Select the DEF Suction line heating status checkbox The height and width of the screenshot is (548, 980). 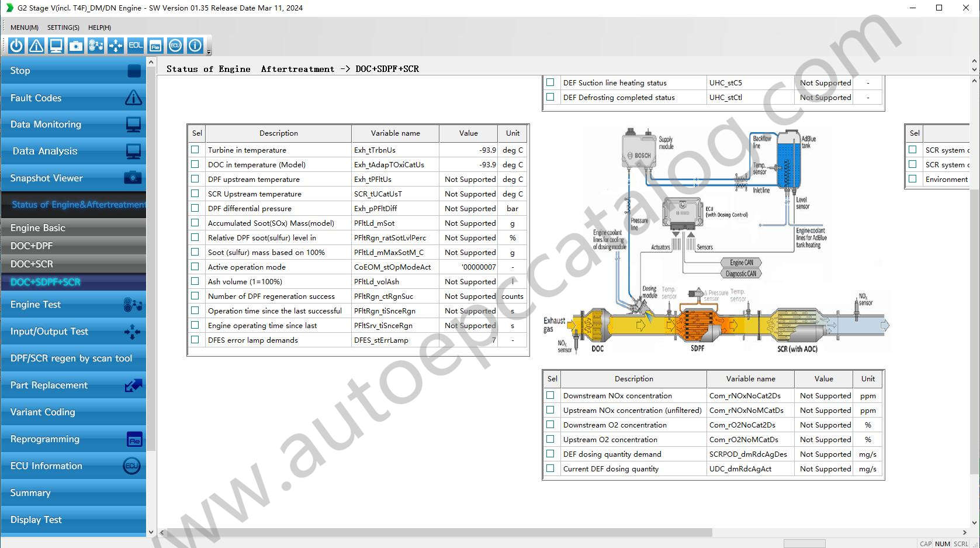[x=550, y=82]
